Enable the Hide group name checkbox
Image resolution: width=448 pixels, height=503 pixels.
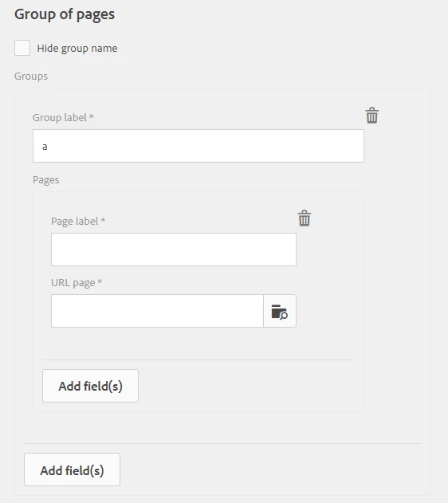click(x=22, y=48)
